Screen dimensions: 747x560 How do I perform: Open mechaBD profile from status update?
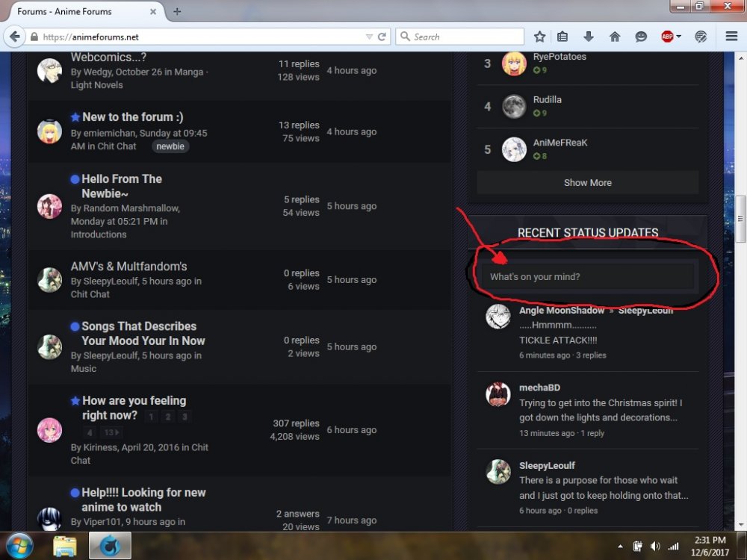(x=539, y=388)
